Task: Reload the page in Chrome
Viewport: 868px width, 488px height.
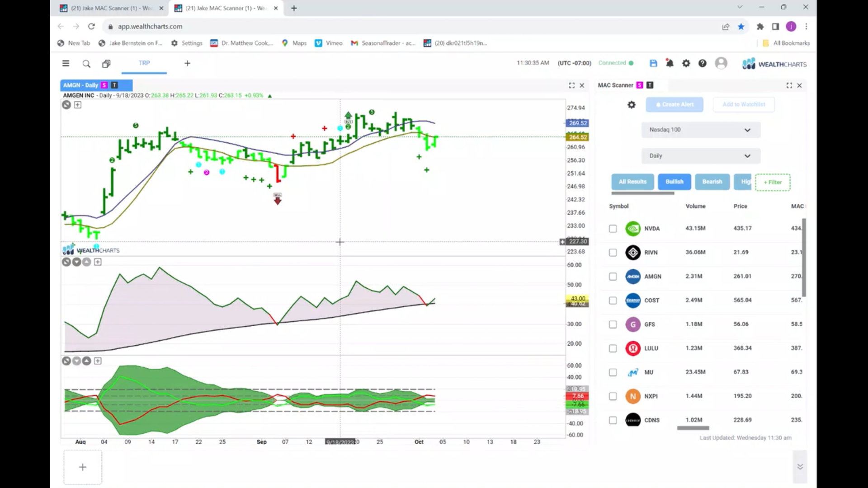Action: click(91, 26)
